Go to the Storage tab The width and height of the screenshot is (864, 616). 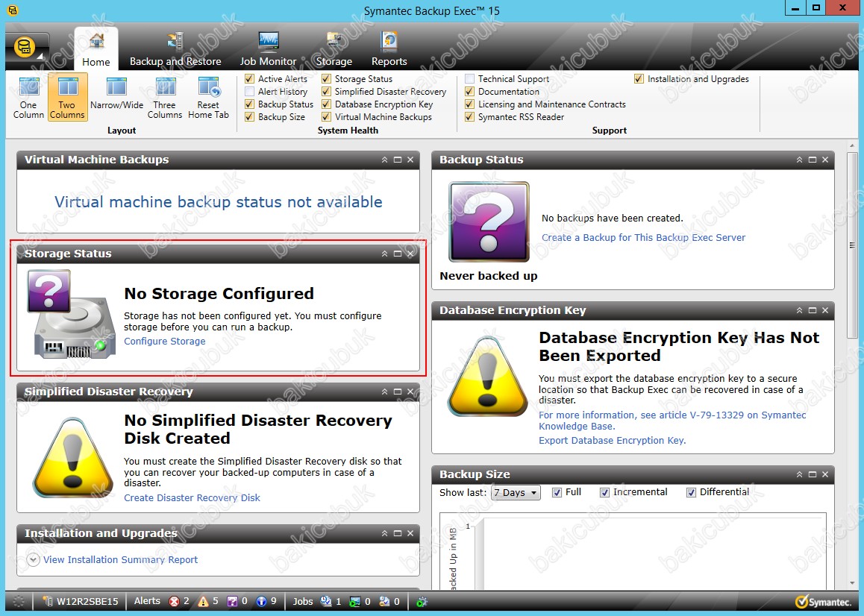(x=334, y=48)
